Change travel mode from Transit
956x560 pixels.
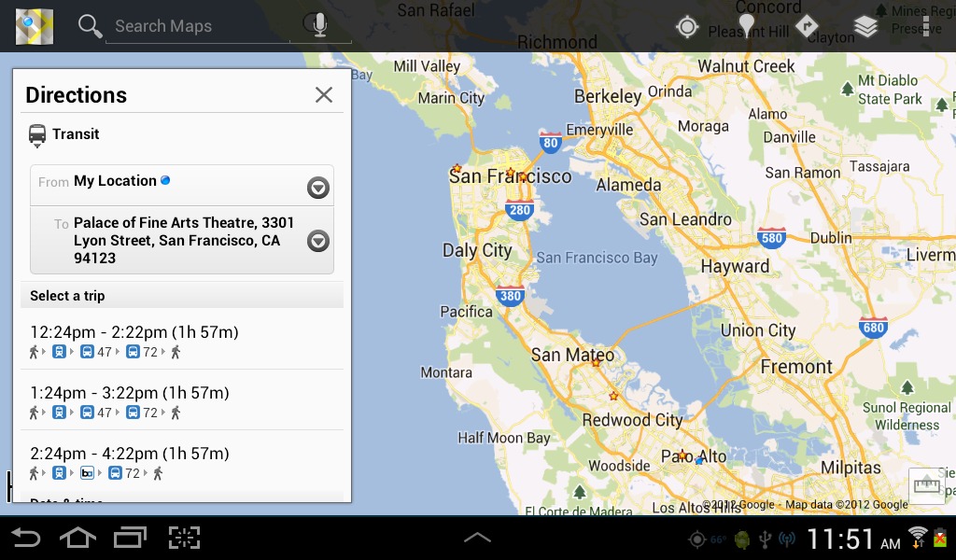click(x=64, y=134)
